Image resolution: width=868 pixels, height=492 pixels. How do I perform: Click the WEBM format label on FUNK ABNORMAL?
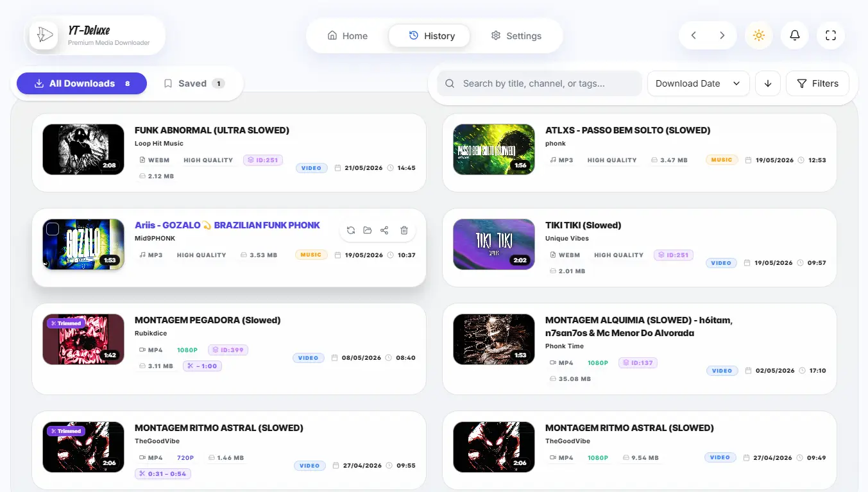pos(154,160)
